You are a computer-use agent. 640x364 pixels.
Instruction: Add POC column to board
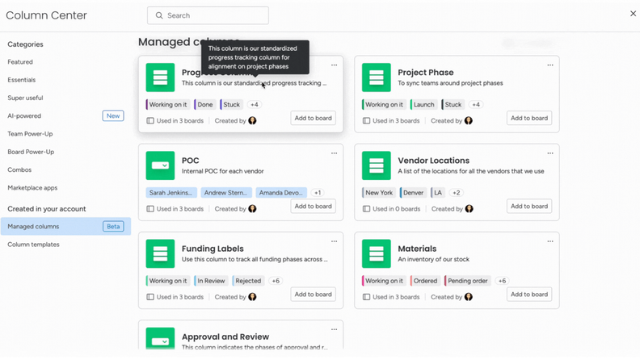pos(313,207)
